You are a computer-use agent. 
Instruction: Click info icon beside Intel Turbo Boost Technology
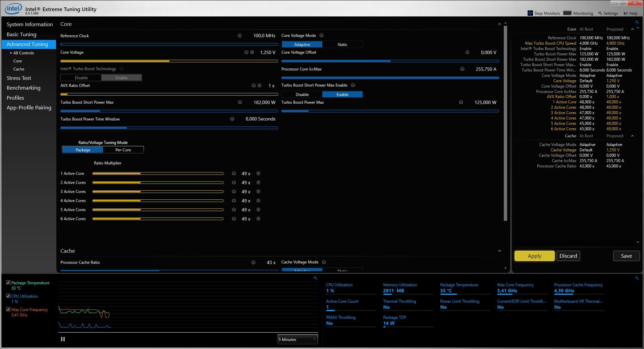122,69
